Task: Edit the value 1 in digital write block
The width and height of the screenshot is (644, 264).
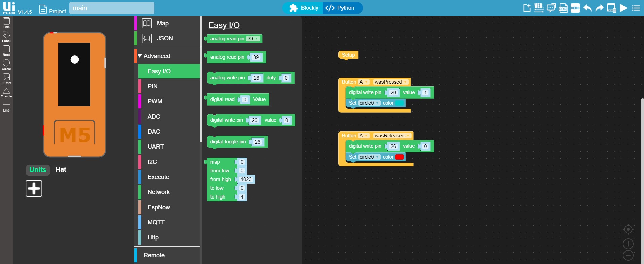Action: (425, 93)
